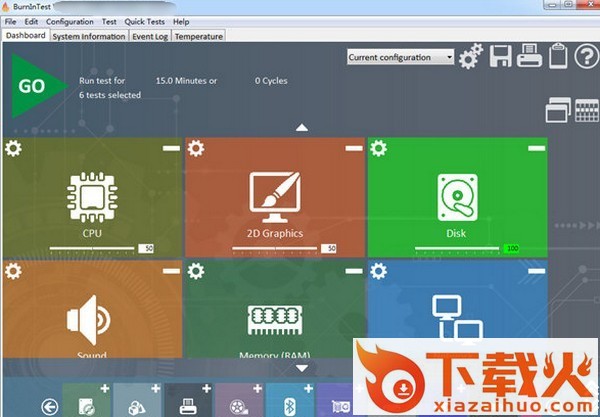Add the Video playback test with plus
Screen dimensions: 600x417
[258, 389]
